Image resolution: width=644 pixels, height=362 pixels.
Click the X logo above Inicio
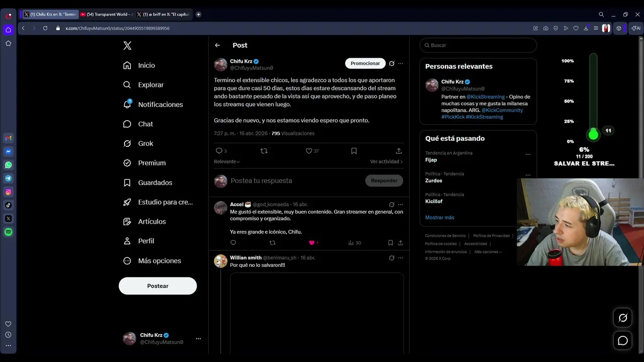(127, 46)
